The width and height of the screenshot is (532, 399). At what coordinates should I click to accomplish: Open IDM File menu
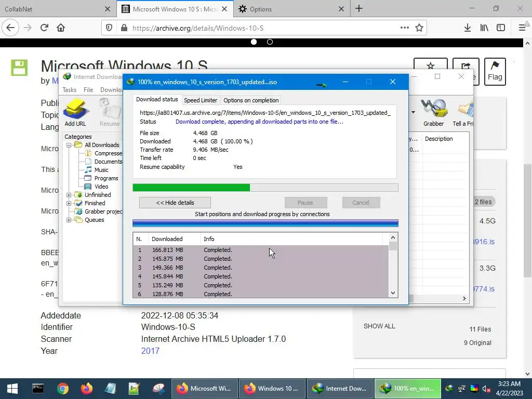[88, 89]
